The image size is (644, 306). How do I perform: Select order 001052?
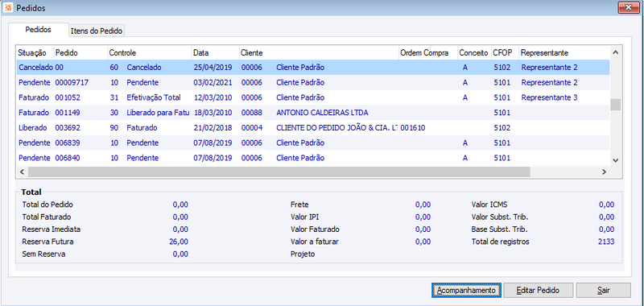(x=313, y=97)
